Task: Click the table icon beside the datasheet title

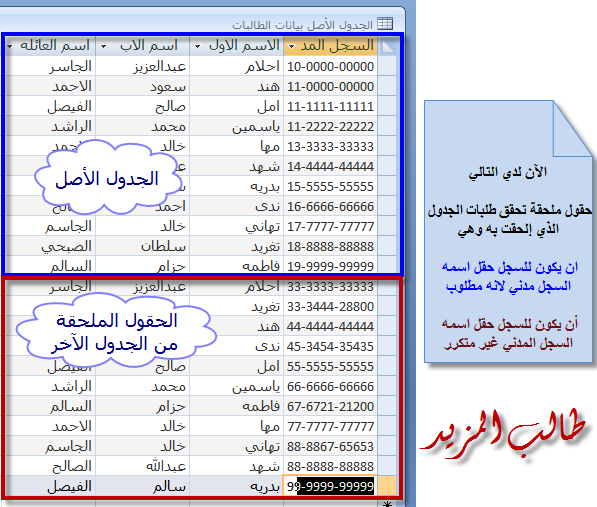Action: tap(385, 24)
